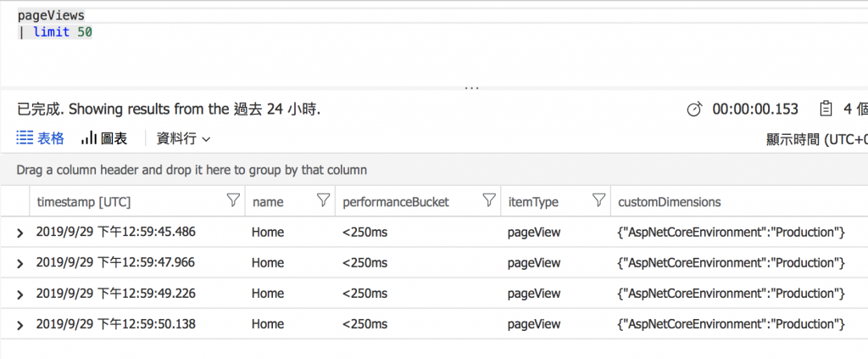Click the 顯示時間 display time setting
Viewport: 868px width, 359px height.
point(815,139)
